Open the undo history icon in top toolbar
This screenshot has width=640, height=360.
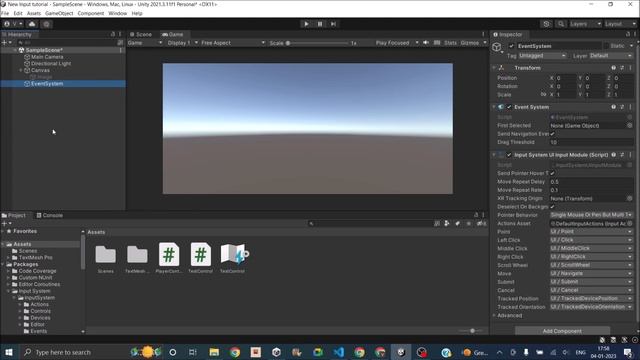pyautogui.click(x=547, y=24)
